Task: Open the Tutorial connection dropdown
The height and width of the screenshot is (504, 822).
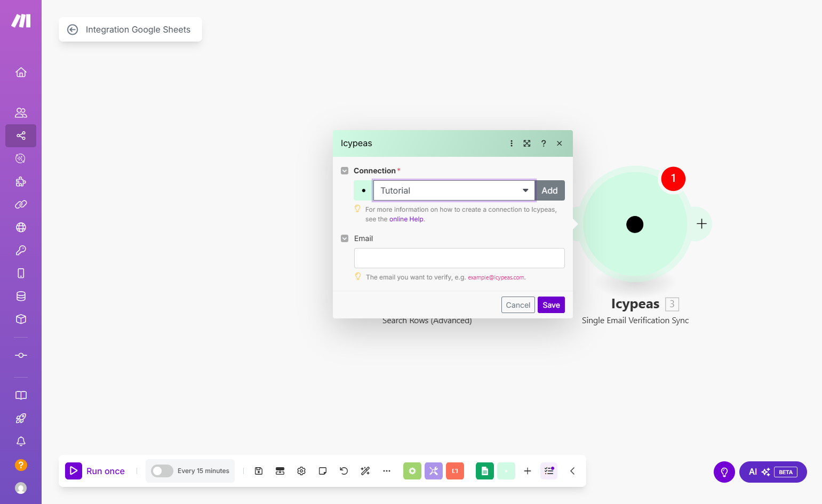Action: click(x=454, y=190)
